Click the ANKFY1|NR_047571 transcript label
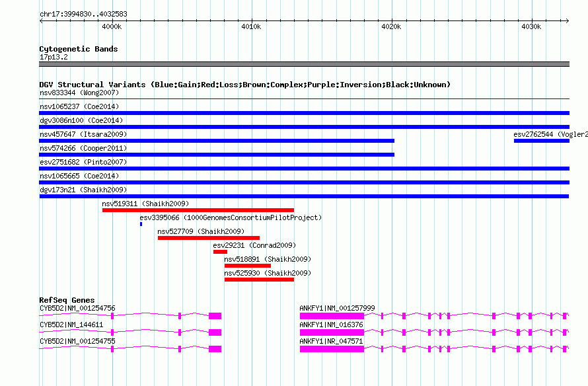Image resolution: width=588 pixels, height=386 pixels. [x=331, y=341]
